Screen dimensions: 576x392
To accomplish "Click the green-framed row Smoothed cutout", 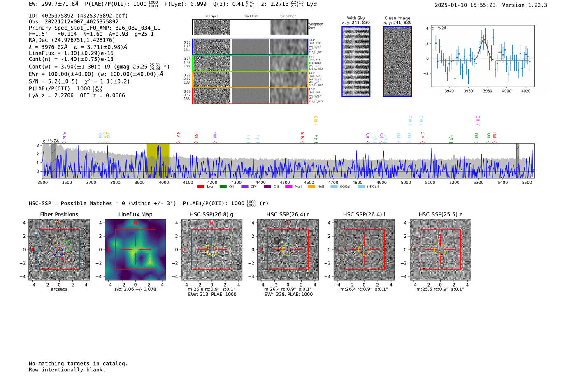I will coord(289,63).
